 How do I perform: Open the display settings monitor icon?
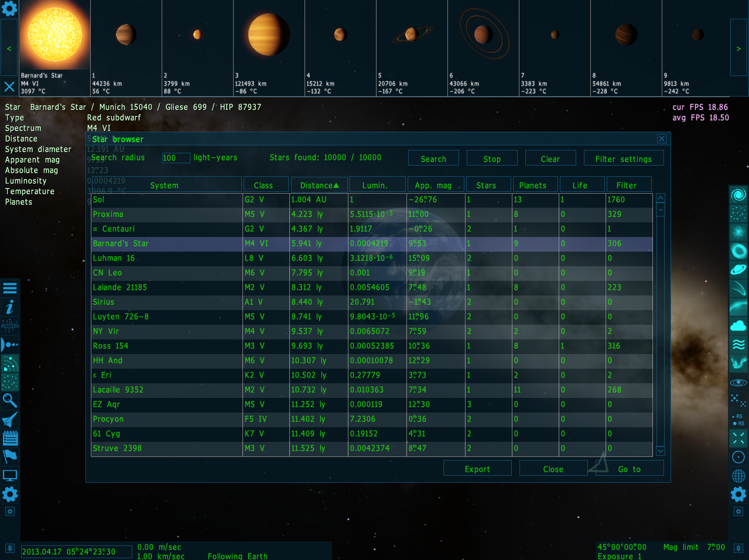10,475
